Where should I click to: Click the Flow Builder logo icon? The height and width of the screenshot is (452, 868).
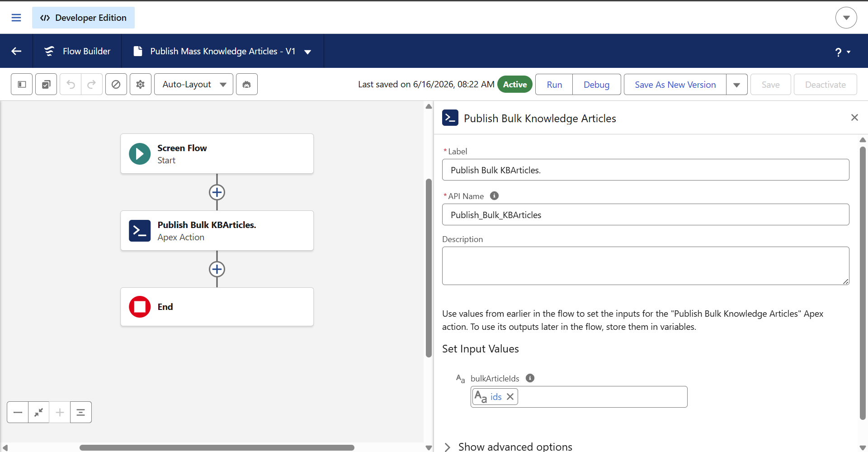coord(49,51)
